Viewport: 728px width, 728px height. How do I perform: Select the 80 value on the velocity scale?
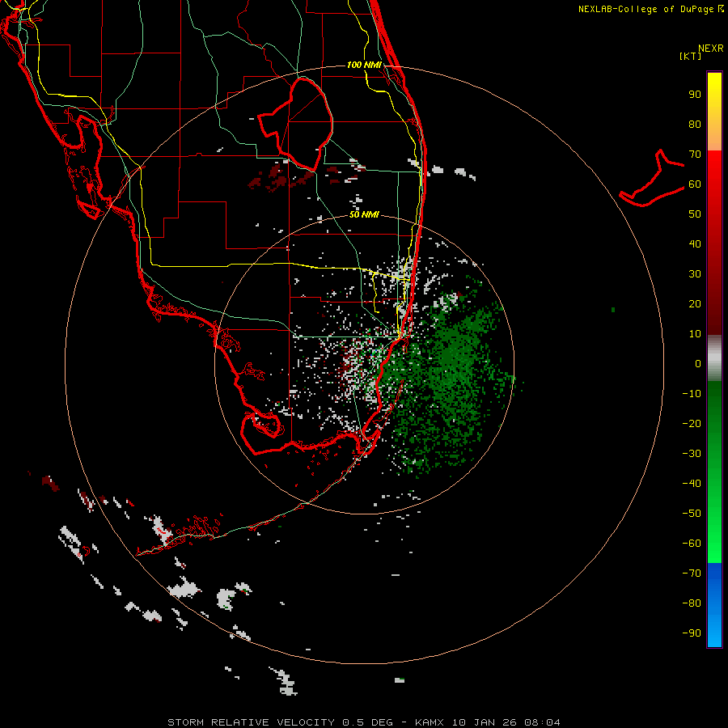tap(695, 125)
